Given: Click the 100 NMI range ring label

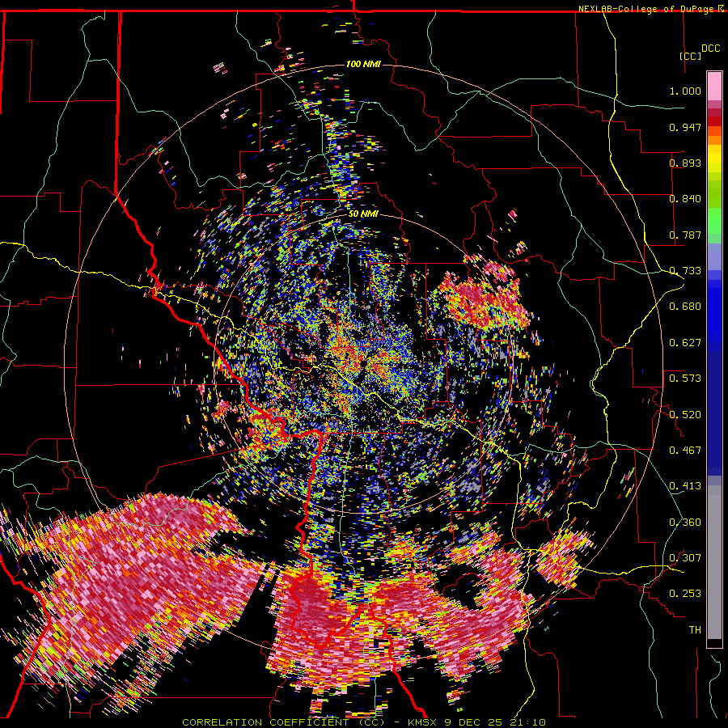Looking at the screenshot, I should (363, 64).
